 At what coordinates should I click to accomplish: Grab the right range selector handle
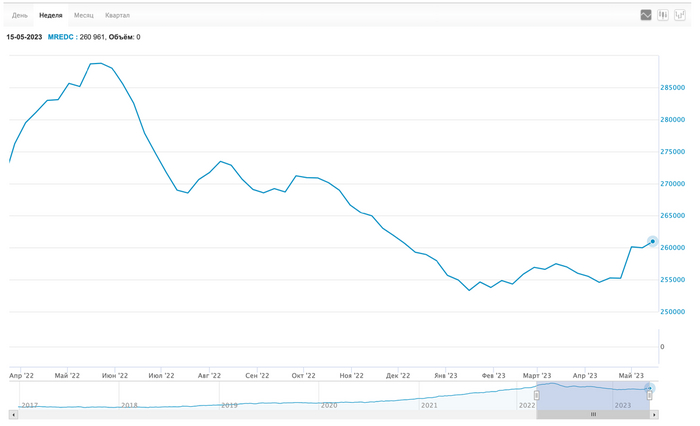tap(650, 395)
